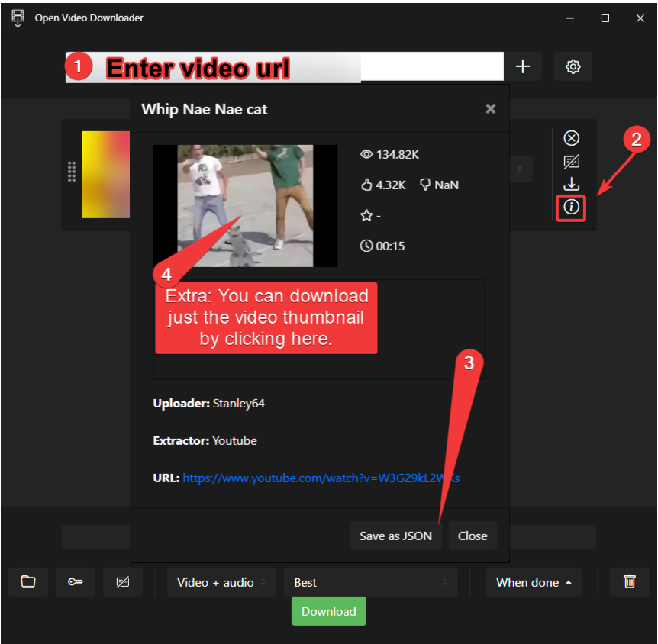Screen dimensions: 658x644
Task: Click the video URL input field
Action: [285, 66]
